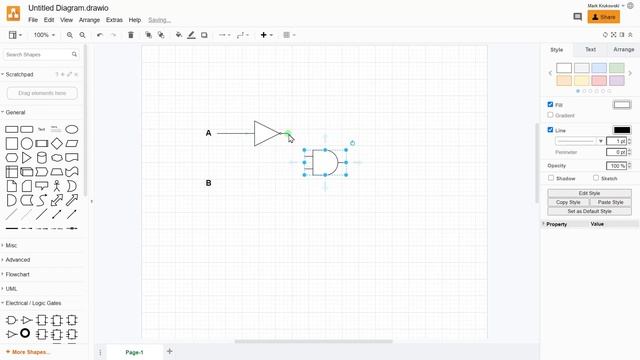Viewport: 640px width, 360px height.
Task: Open the table dropdown in toolbar
Action: [289, 35]
